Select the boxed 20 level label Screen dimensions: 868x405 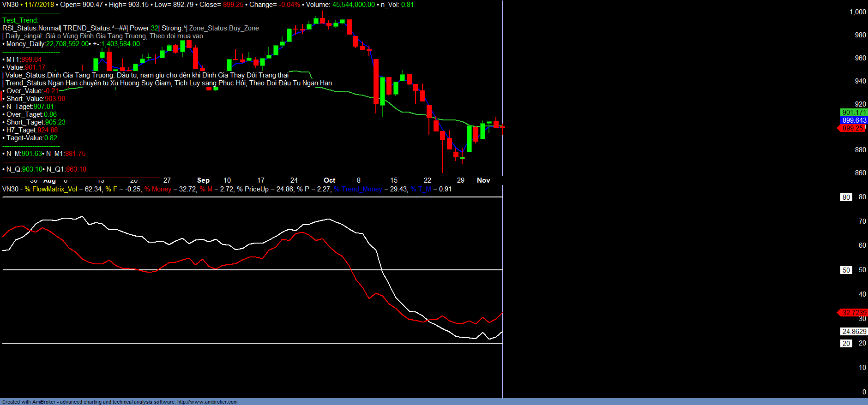pyautogui.click(x=846, y=344)
